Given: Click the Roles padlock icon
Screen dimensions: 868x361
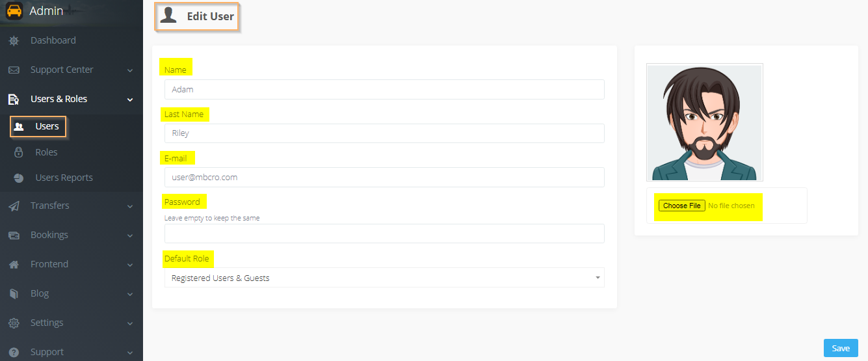Looking at the screenshot, I should click(19, 152).
